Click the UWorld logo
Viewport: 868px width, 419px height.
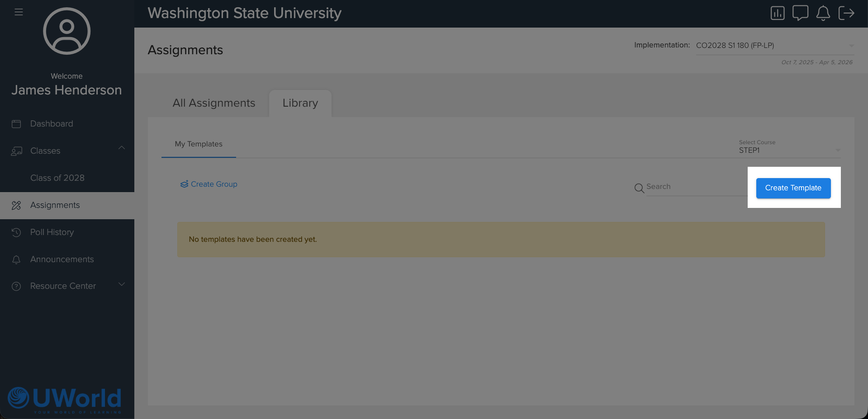point(65,399)
